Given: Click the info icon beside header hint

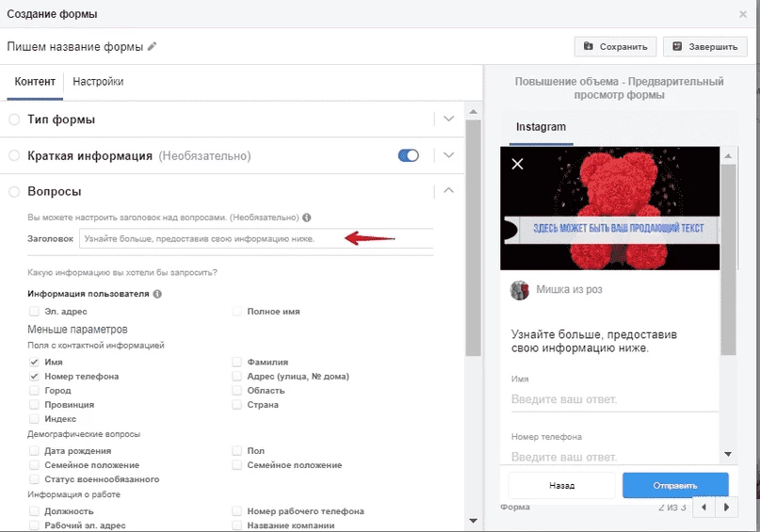Looking at the screenshot, I should tap(306, 218).
